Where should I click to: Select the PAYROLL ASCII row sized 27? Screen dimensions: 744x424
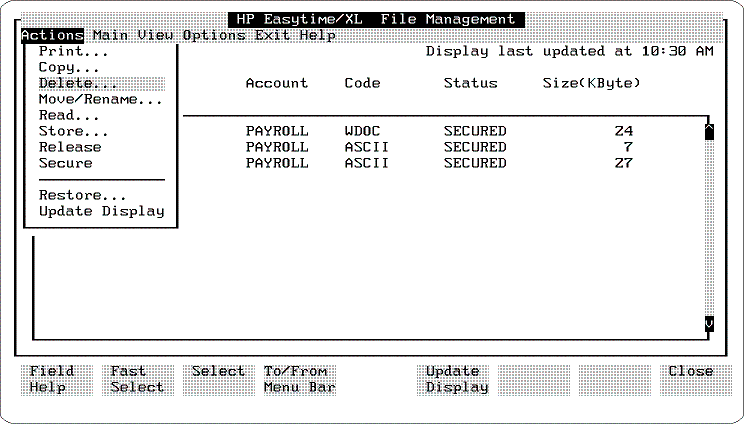[x=439, y=163]
